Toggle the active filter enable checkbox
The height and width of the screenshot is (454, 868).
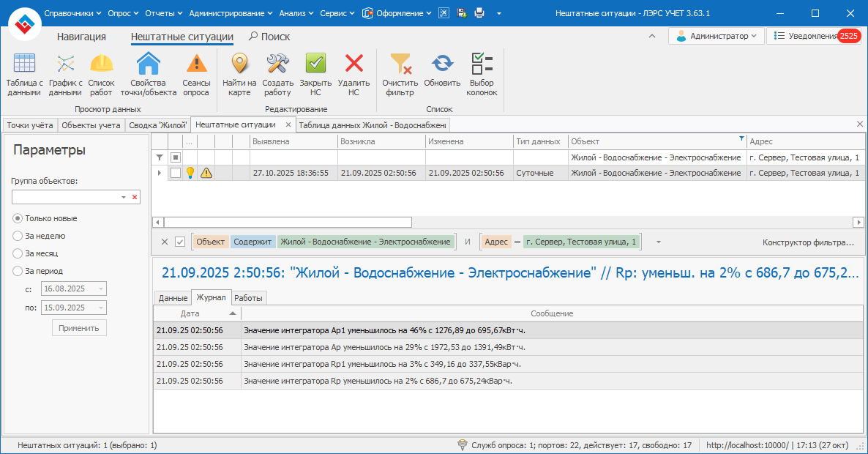tap(180, 242)
